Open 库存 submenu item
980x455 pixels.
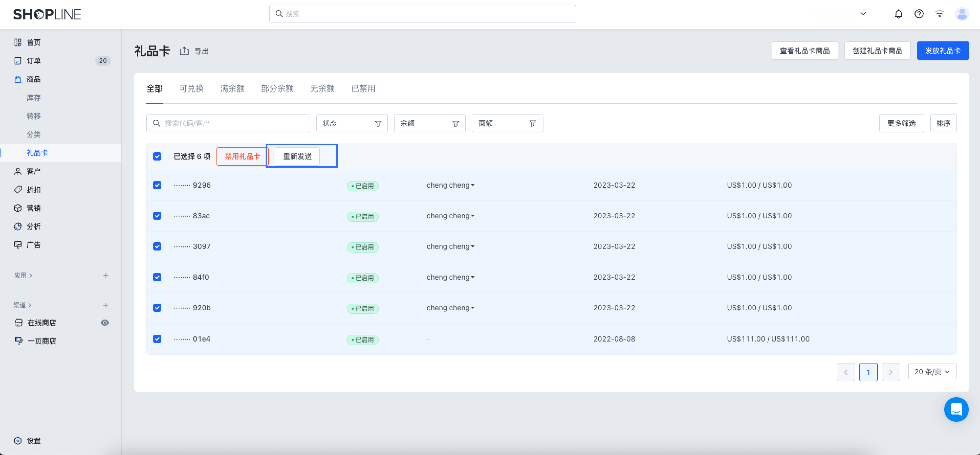click(34, 98)
